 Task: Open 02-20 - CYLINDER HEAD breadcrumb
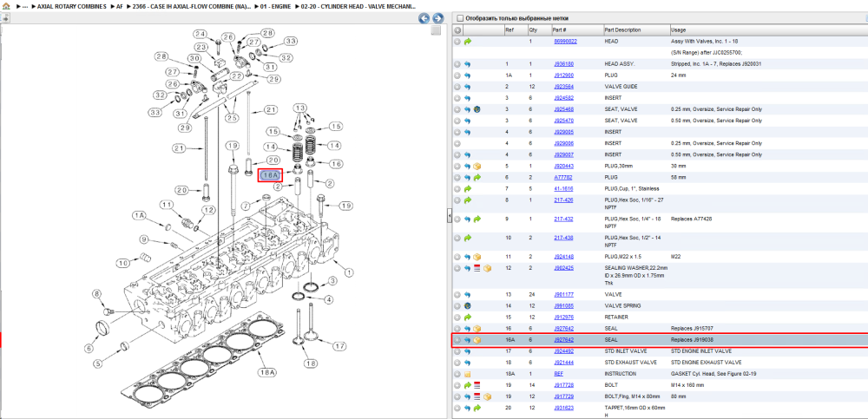358,6
